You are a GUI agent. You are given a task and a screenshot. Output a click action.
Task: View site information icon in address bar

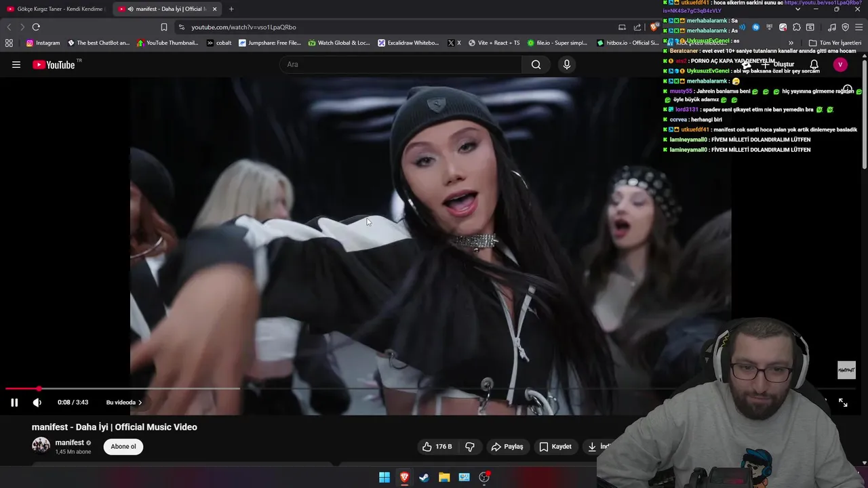(182, 27)
